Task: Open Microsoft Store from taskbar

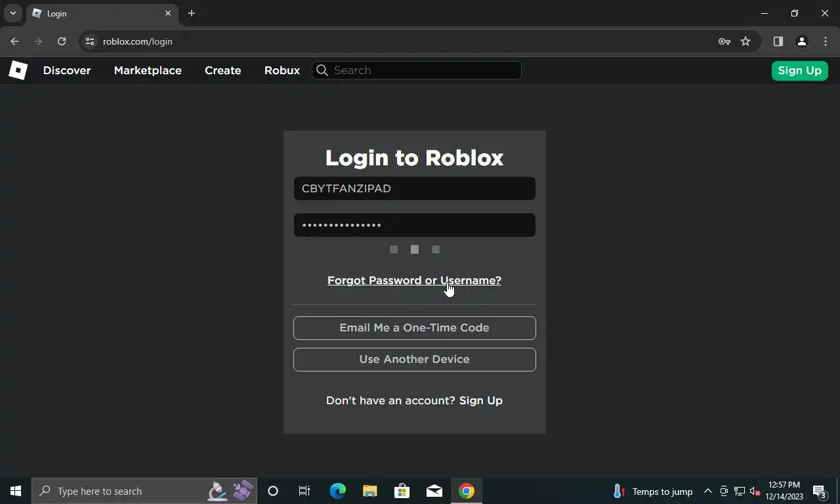Action: (402, 491)
